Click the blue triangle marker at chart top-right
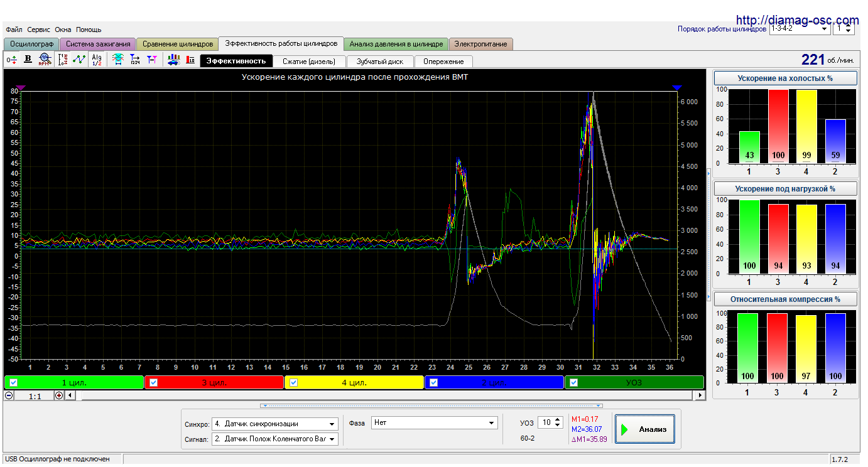 pyautogui.click(x=676, y=88)
